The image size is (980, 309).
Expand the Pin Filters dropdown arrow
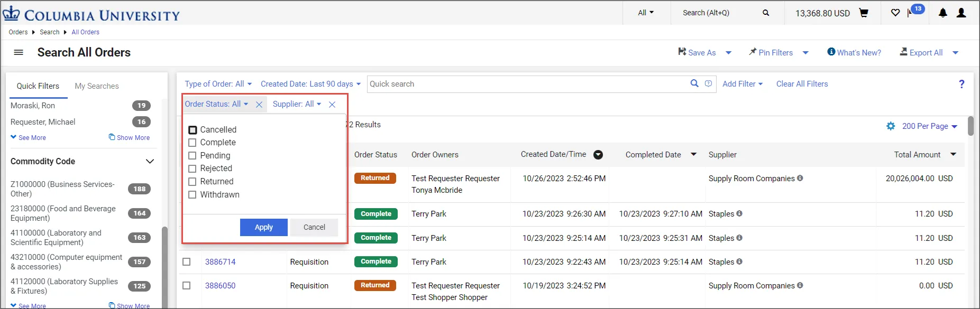point(805,53)
